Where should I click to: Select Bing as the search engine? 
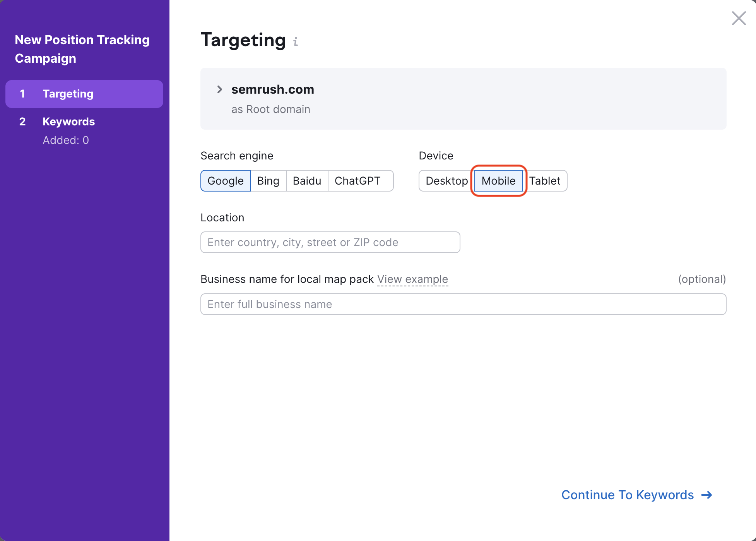(x=268, y=181)
